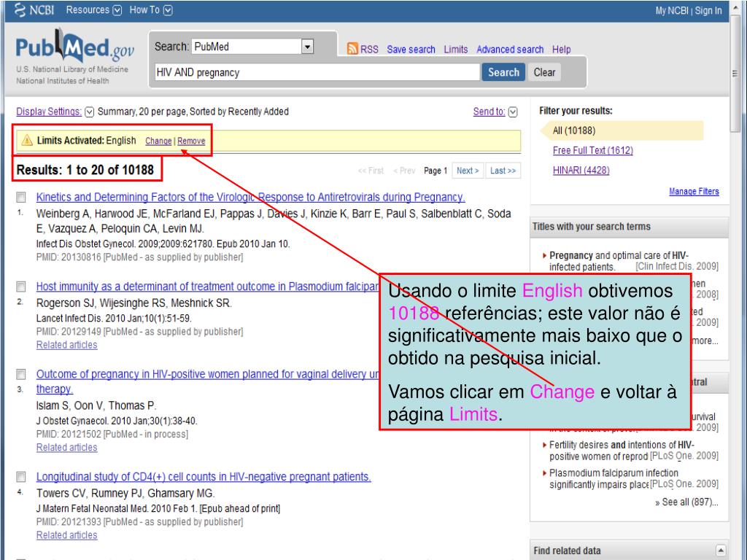Open the Manage Filters link
747x560 pixels.
694,192
